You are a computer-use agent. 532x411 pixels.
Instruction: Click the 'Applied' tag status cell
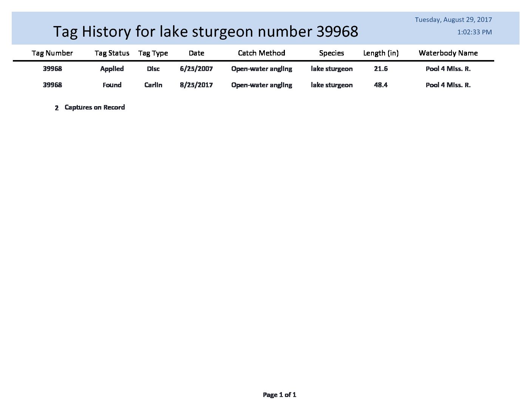112,69
